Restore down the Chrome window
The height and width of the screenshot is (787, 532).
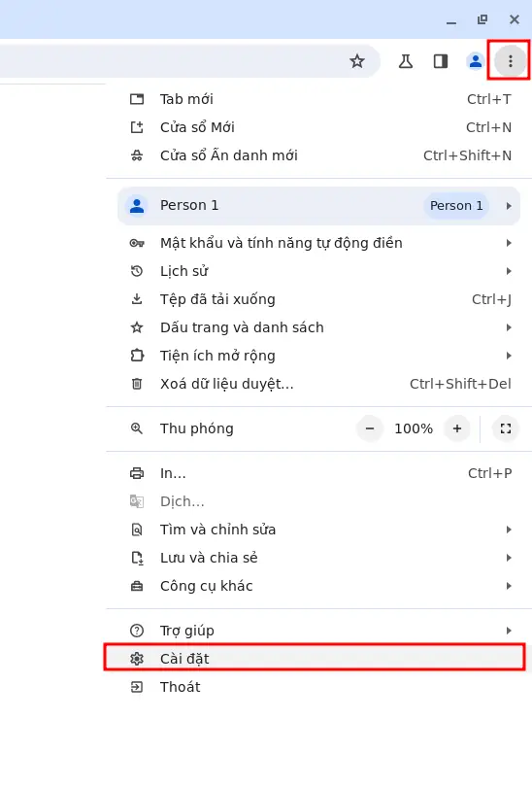coord(482,19)
